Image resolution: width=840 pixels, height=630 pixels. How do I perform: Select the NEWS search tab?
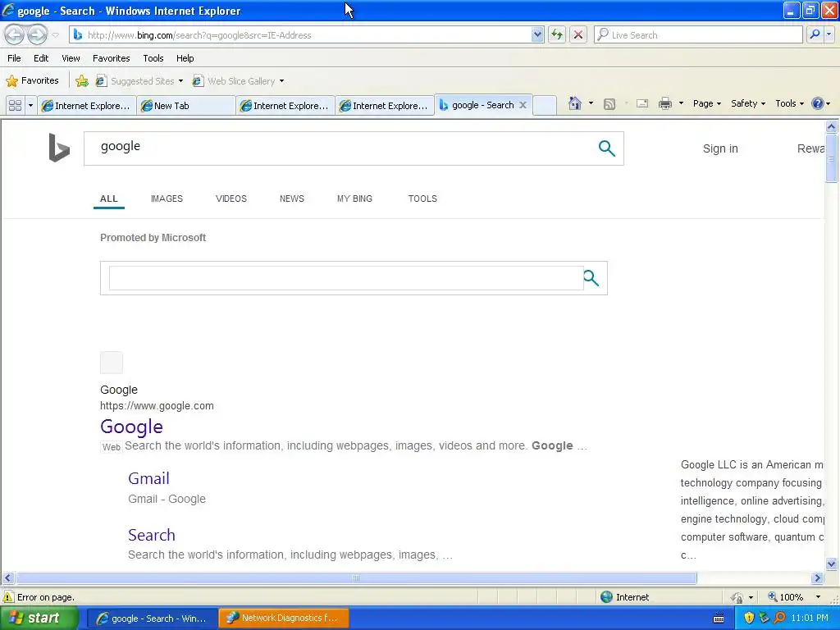291,199
